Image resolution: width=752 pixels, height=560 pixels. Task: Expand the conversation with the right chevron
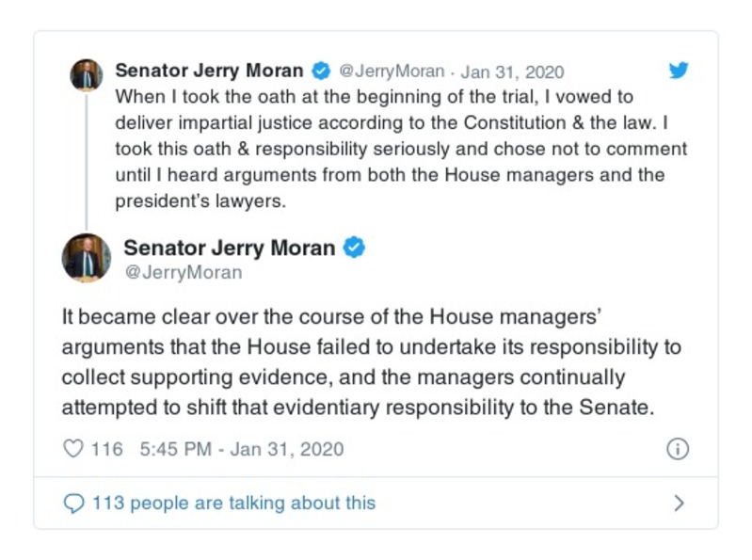(x=679, y=504)
